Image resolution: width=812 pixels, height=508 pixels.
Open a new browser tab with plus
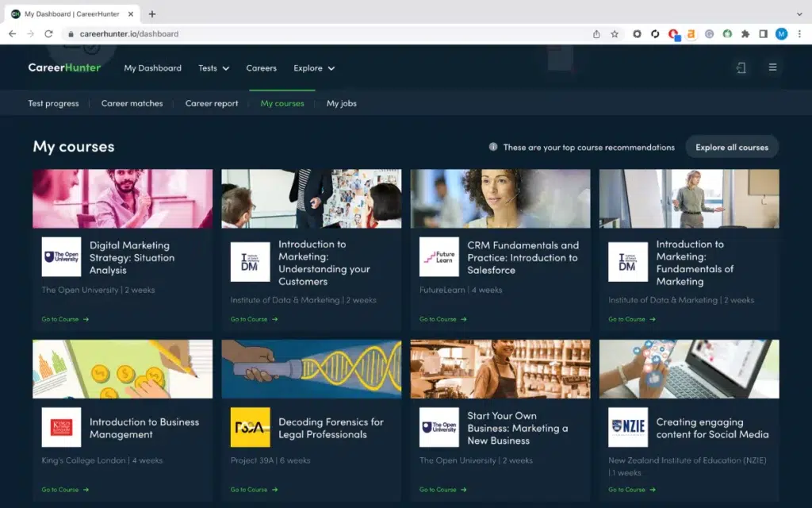[151, 14]
